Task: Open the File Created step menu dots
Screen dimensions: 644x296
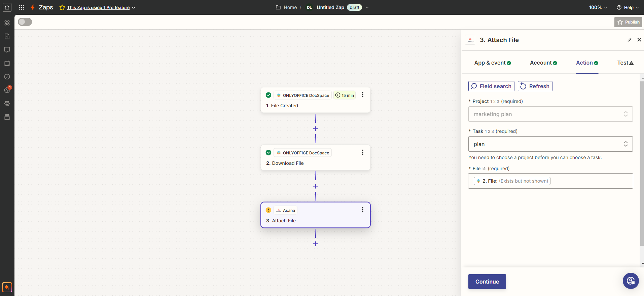Action: click(362, 95)
